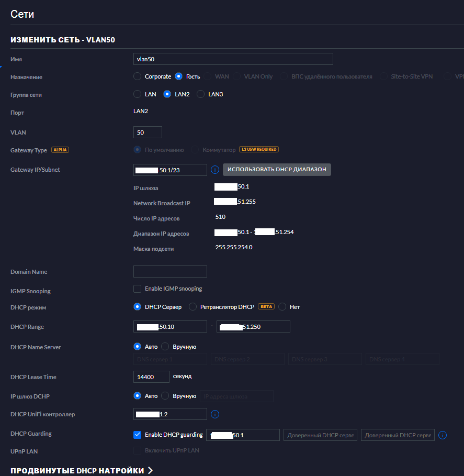The image size is (464, 476).
Task: Switch DHCP mode to Ретранслятор DHCP
Action: point(193,307)
